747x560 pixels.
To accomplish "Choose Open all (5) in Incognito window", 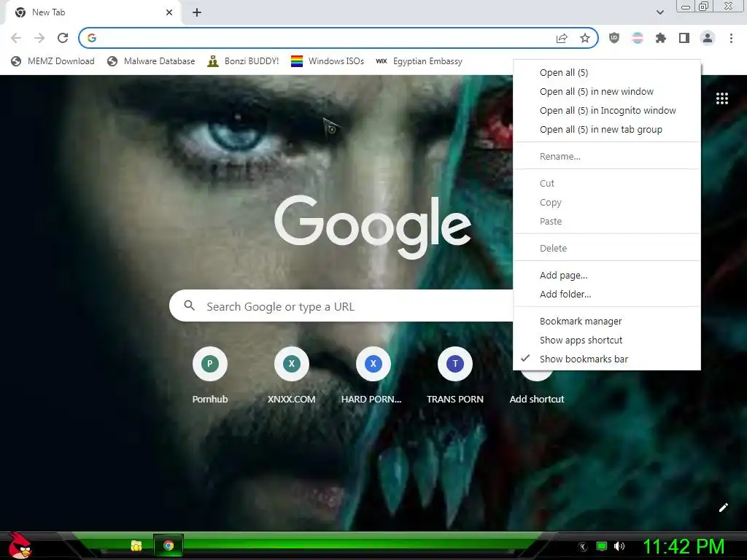I will (606, 111).
